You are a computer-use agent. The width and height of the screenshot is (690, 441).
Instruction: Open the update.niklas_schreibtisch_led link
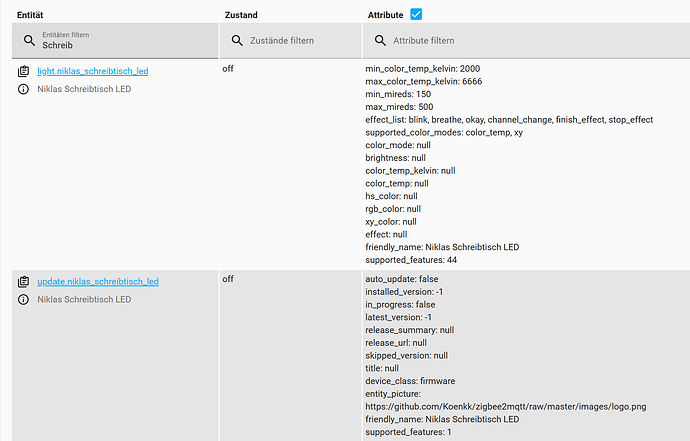pos(98,282)
